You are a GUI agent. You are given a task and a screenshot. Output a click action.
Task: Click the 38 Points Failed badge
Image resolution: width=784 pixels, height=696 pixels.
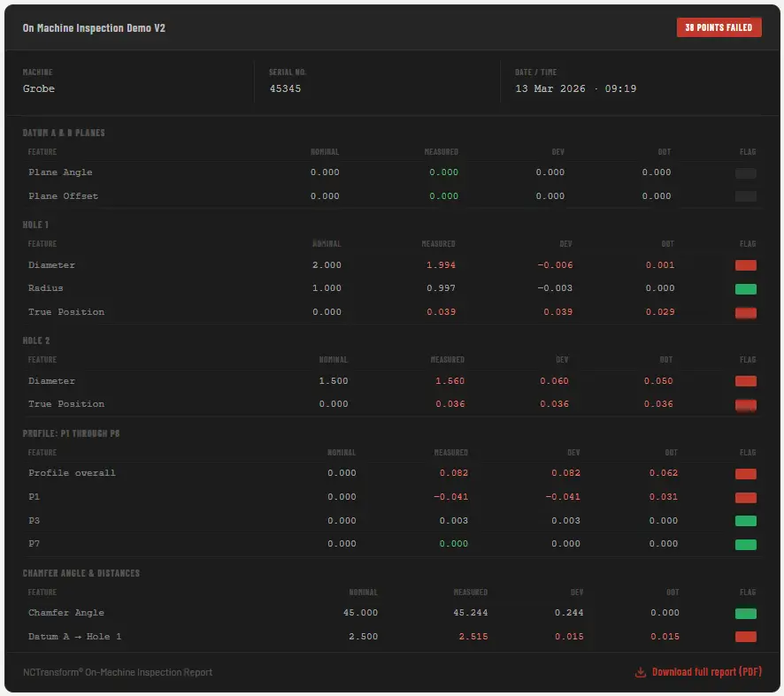coord(719,27)
